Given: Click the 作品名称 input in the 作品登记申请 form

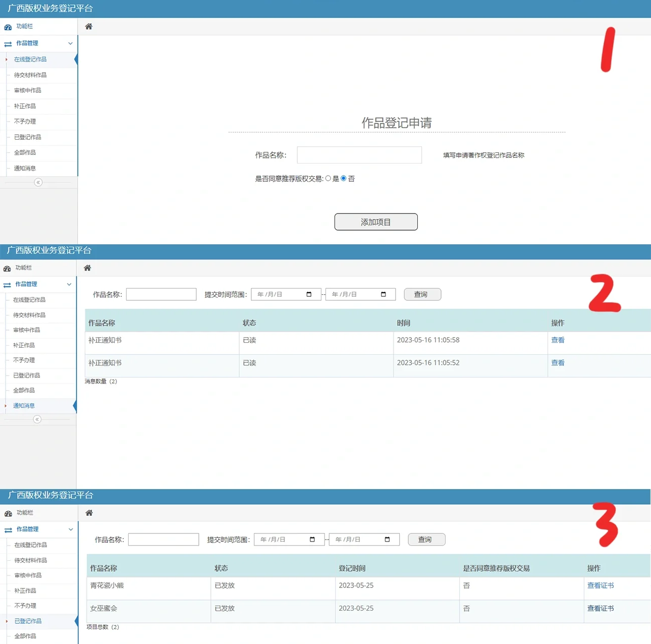Looking at the screenshot, I should click(x=359, y=155).
